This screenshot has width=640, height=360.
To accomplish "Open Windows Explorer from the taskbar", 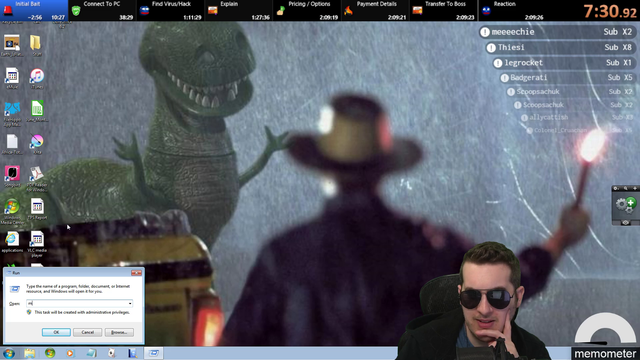I will tap(29, 353).
